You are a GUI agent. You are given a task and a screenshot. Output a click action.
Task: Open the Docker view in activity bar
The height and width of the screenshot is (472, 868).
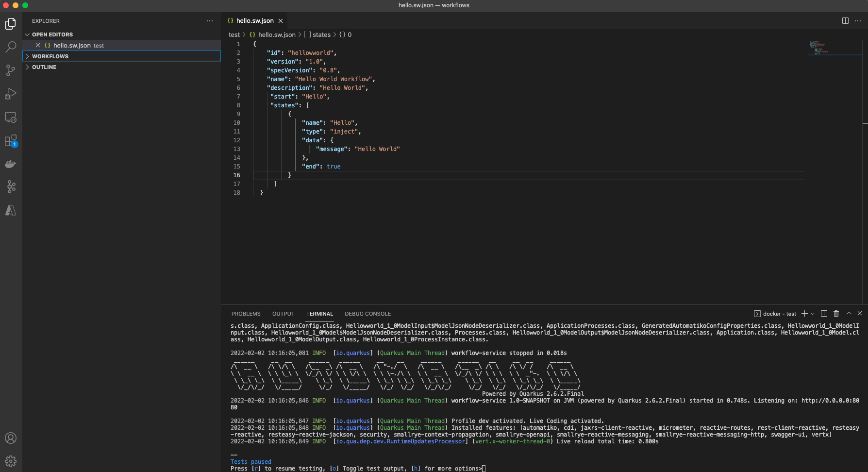click(11, 164)
